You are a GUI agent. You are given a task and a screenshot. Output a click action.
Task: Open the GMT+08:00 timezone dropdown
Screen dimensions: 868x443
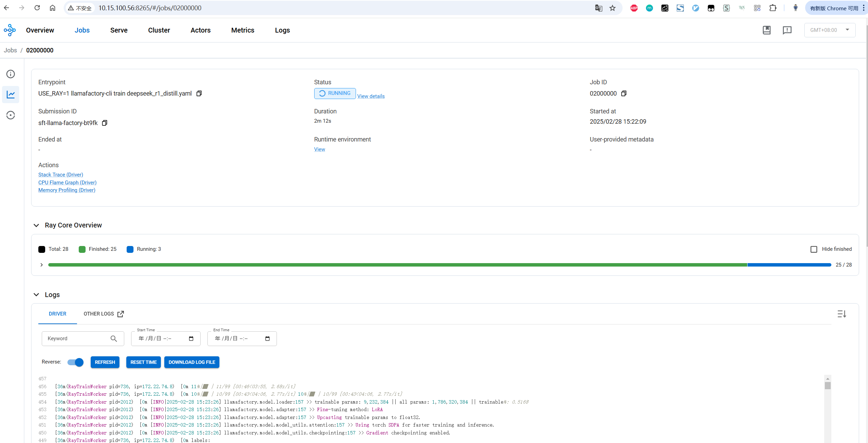[830, 30]
